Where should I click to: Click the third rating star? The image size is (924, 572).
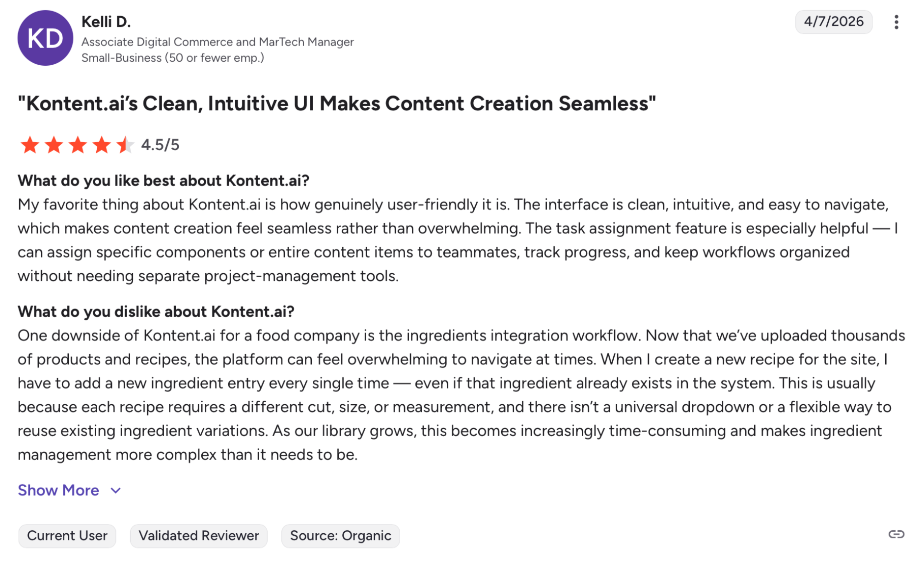tap(78, 145)
